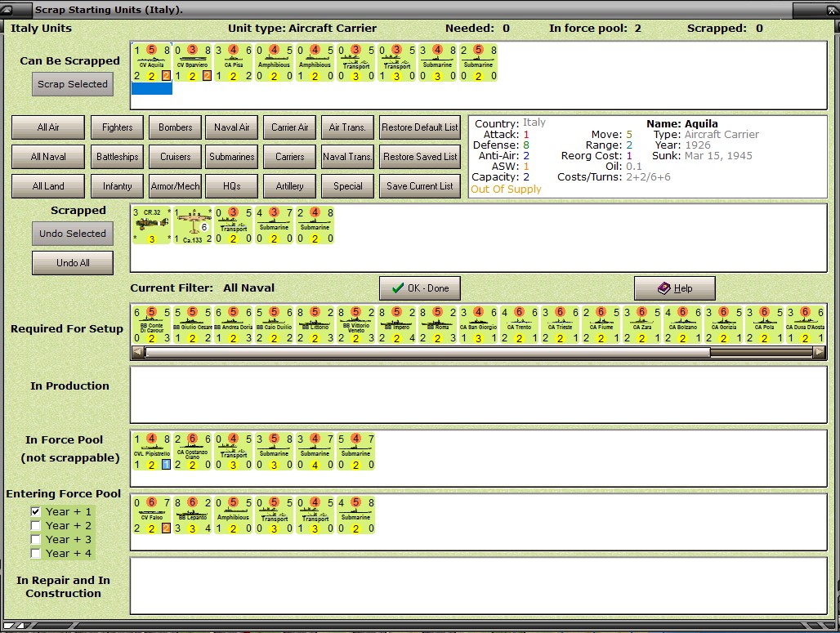Select the CV Sparviero unit counter

[x=193, y=63]
